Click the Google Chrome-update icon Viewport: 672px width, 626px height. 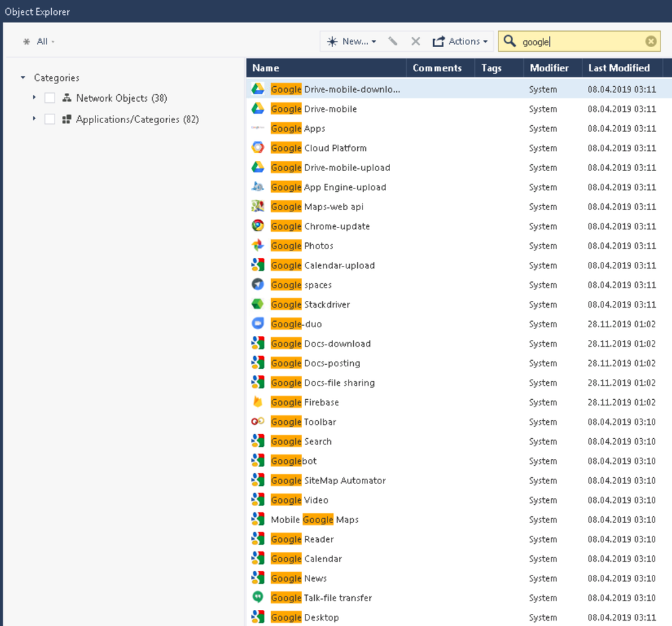pos(258,225)
